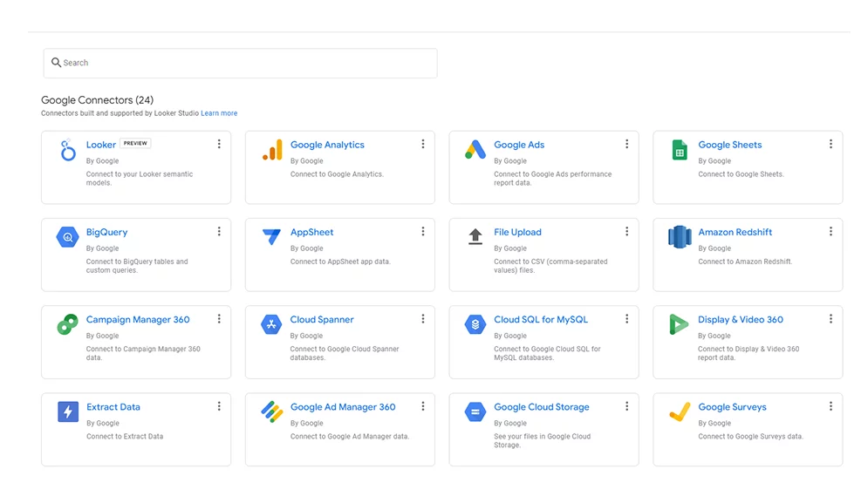Click 'Connect to Google Ads performance report data.' text

tap(552, 178)
